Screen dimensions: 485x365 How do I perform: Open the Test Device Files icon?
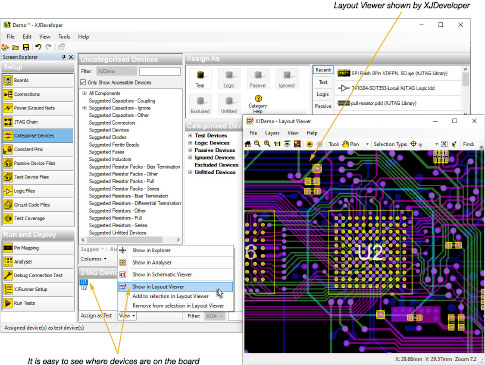tap(8, 177)
